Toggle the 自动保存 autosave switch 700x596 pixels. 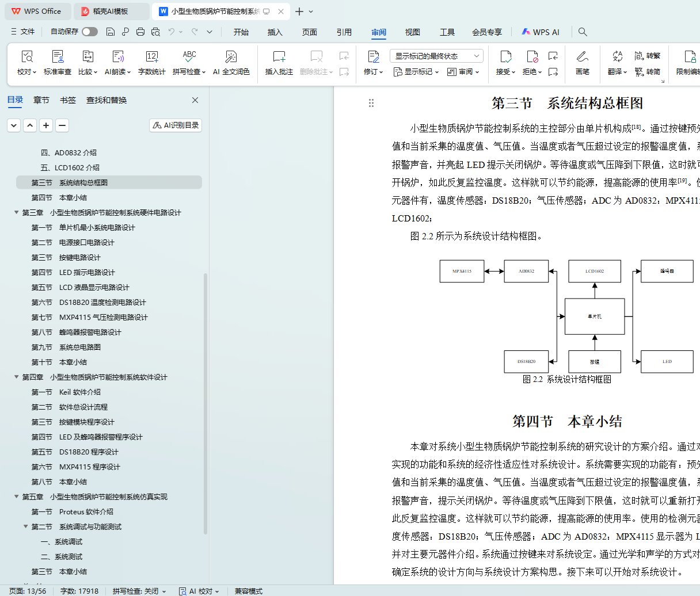point(89,32)
